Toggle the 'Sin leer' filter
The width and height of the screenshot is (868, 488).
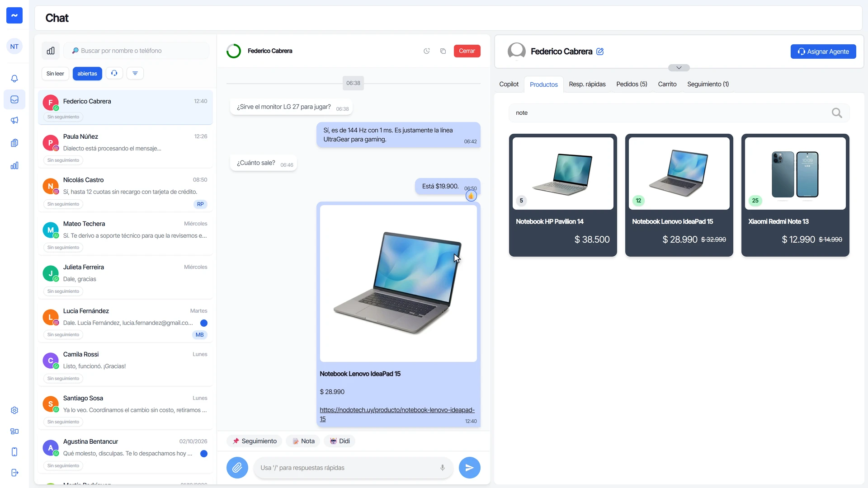[55, 74]
